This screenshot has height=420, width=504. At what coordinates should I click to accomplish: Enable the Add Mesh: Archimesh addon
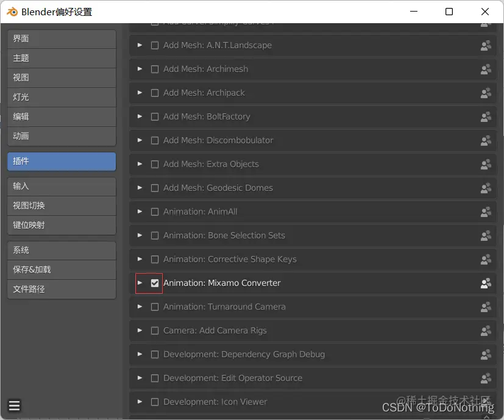[155, 69]
